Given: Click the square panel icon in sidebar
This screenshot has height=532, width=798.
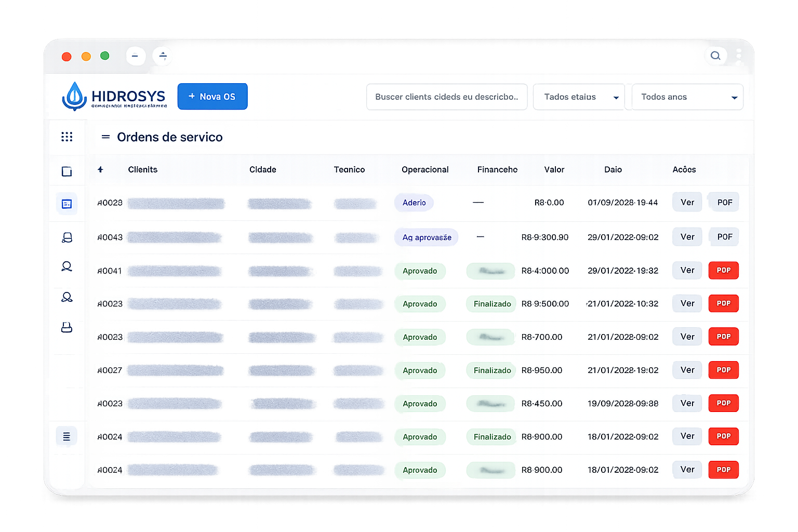Looking at the screenshot, I should point(66,171).
